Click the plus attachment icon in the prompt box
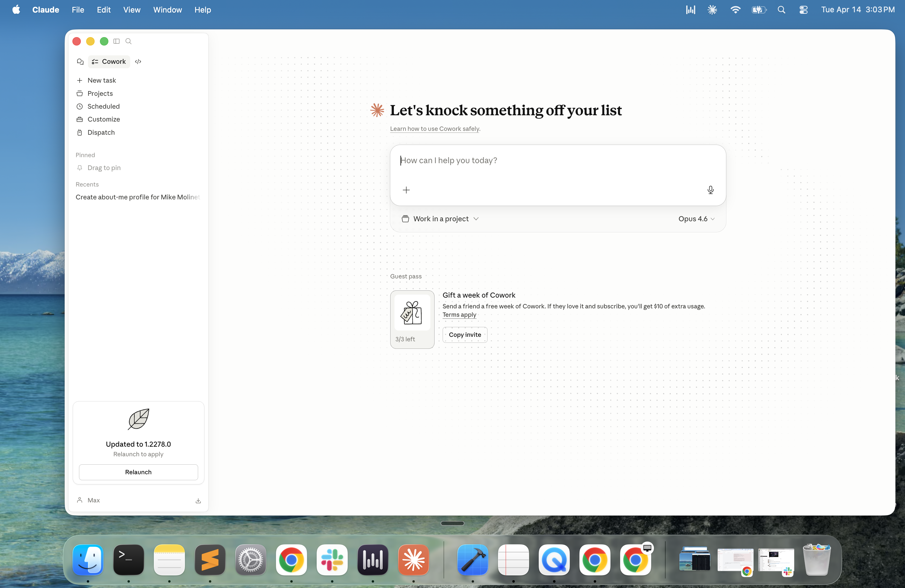 click(x=406, y=190)
